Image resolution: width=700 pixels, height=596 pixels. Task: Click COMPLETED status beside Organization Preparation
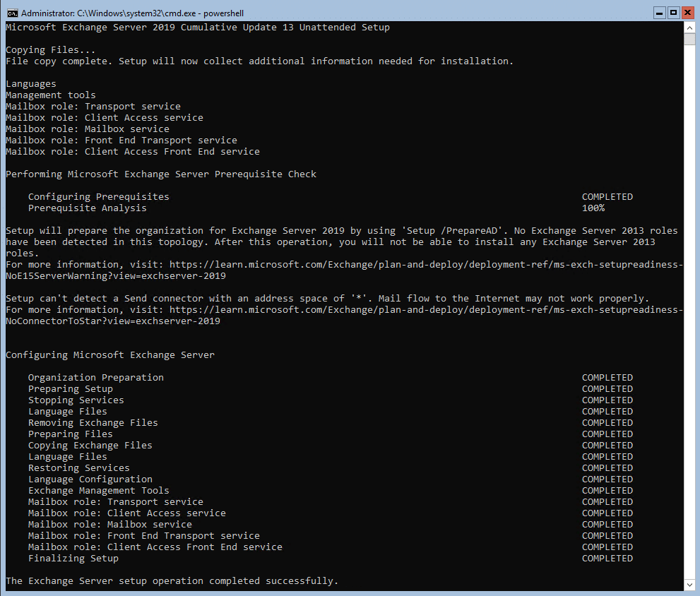pyautogui.click(x=607, y=378)
